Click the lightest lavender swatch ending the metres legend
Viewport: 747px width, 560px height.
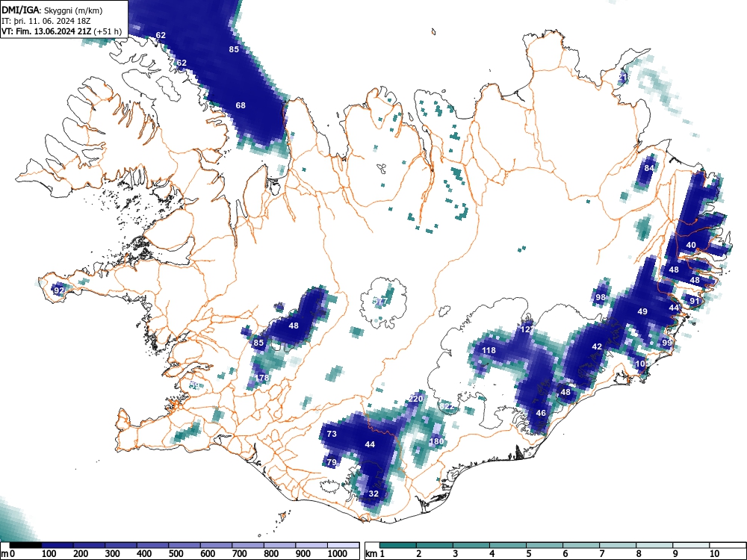click(x=343, y=545)
